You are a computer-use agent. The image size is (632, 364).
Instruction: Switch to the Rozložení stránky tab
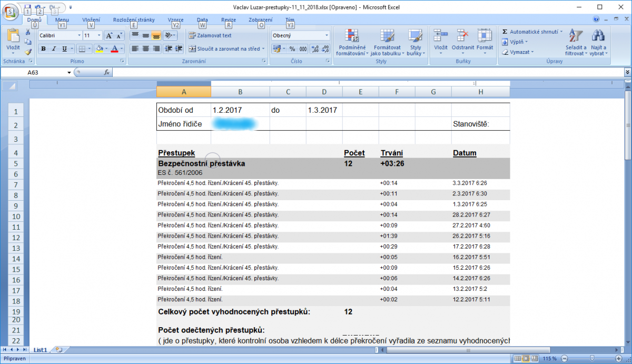point(134,19)
